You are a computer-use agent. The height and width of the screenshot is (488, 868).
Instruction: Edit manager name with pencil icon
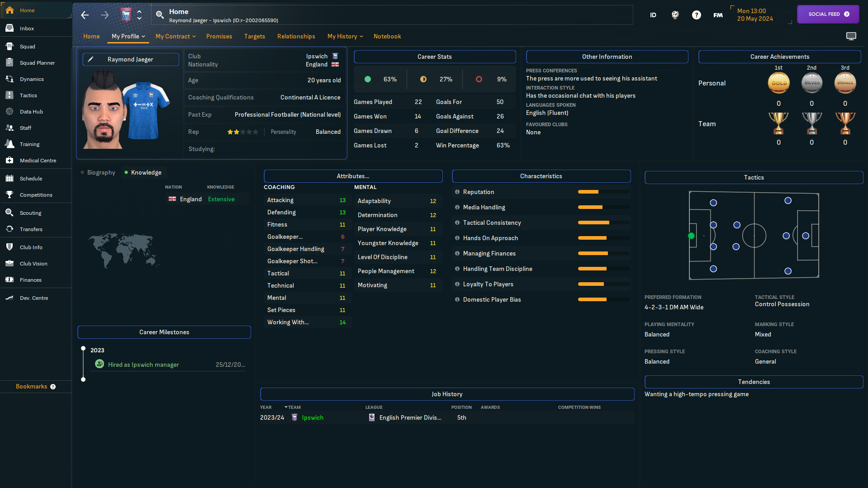tap(90, 59)
